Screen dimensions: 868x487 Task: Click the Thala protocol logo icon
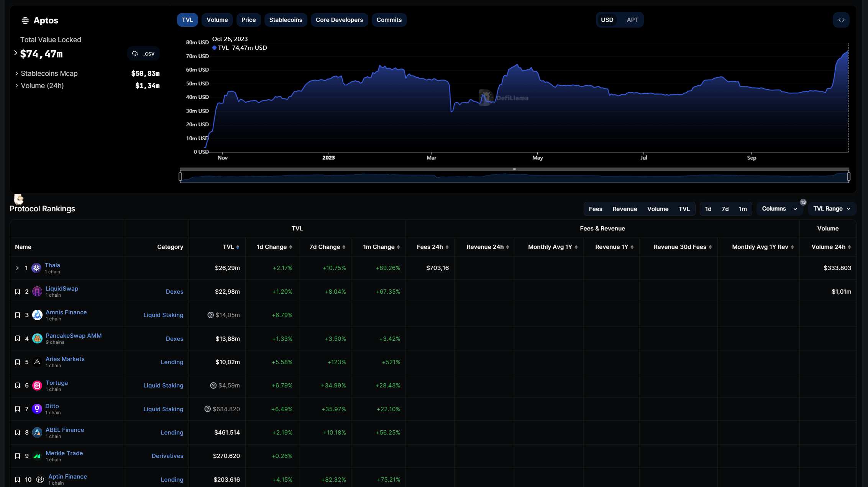point(36,268)
